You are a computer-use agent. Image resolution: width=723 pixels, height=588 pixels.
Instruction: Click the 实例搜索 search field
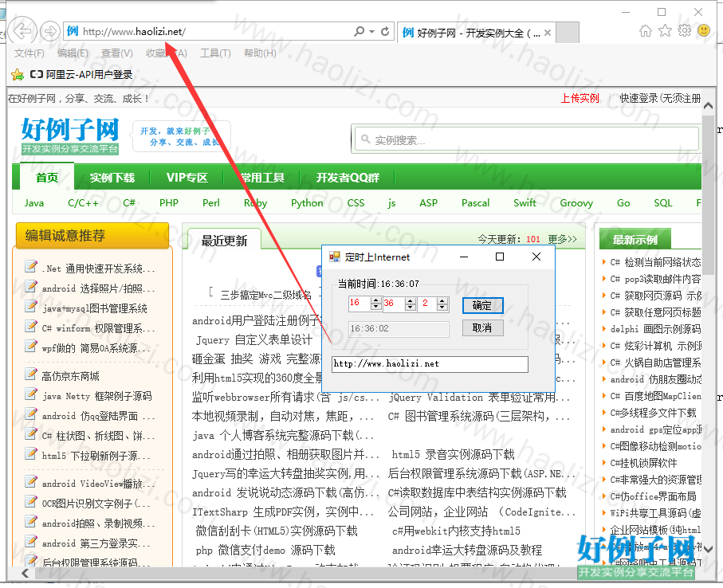pyautogui.click(x=526, y=139)
